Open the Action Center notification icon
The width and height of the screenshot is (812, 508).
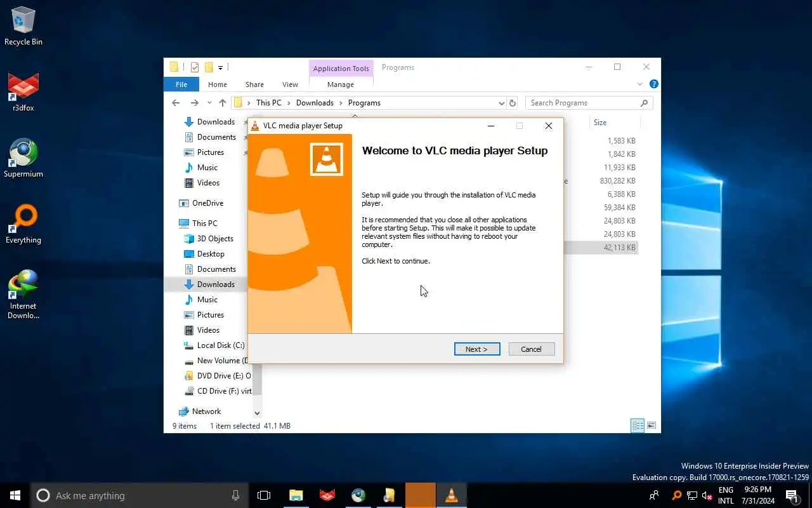792,495
